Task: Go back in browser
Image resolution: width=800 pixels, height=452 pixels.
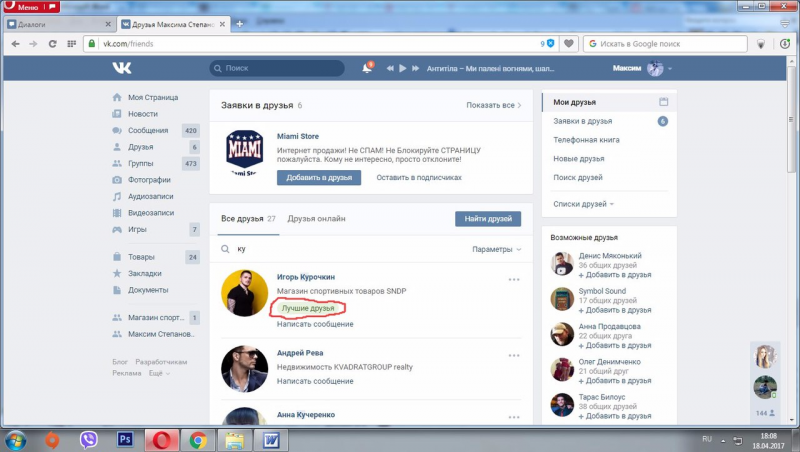Action: (15, 44)
